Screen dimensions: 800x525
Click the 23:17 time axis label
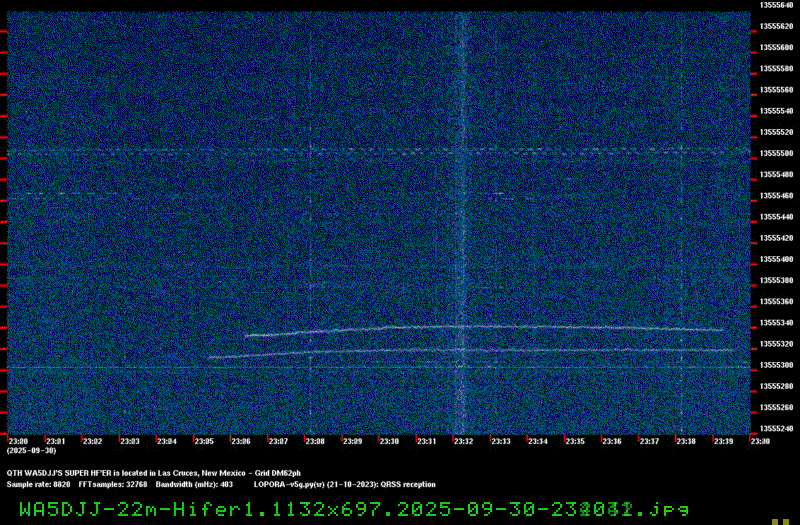coord(649,441)
